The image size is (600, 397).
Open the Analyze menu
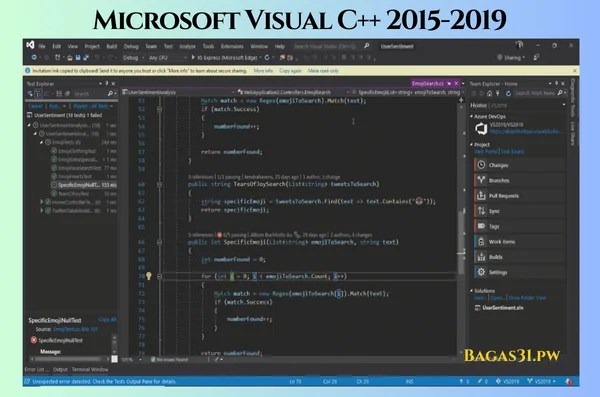[188, 46]
